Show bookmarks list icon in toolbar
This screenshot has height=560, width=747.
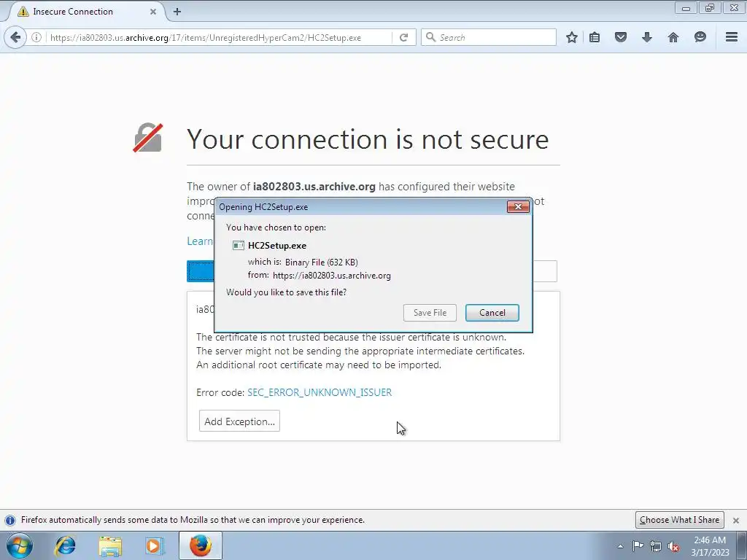click(x=595, y=37)
